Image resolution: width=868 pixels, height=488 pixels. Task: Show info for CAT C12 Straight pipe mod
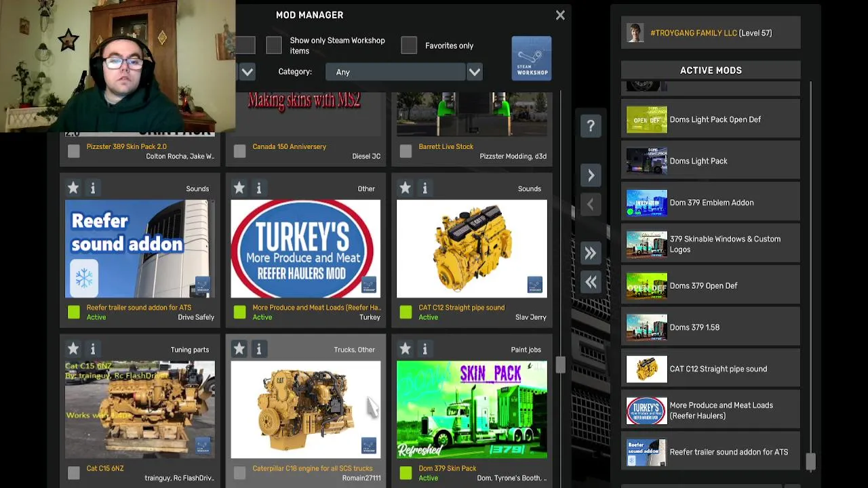tap(425, 188)
